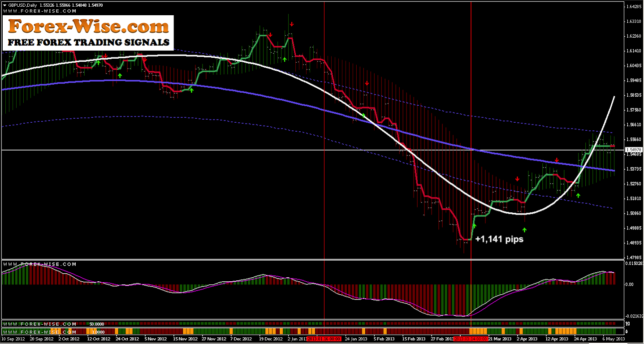Click the 50.0000 indicator value label
The width and height of the screenshot is (644, 344).
click(97, 324)
